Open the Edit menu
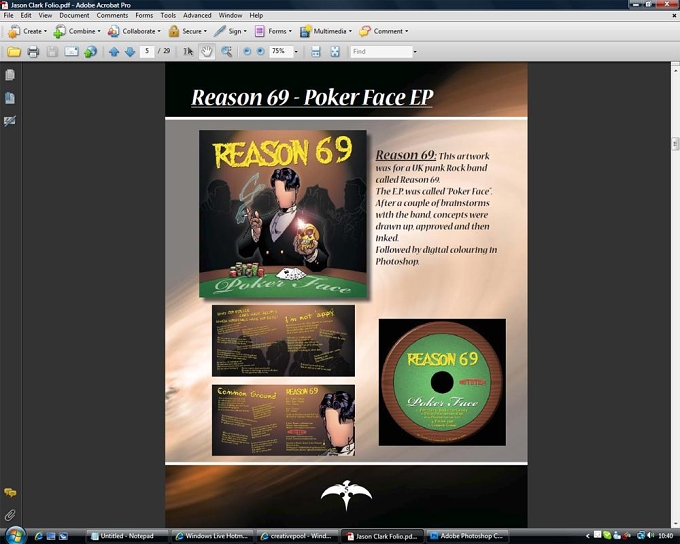 click(x=26, y=15)
